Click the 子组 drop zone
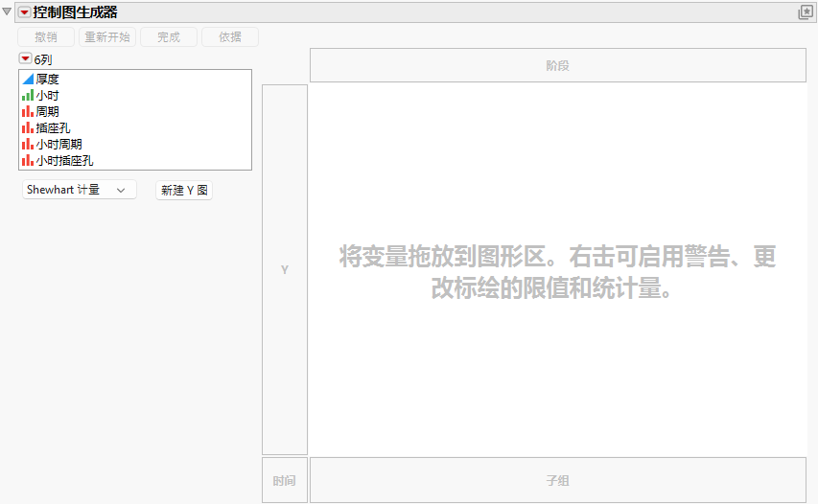This screenshot has width=818, height=504. coord(558,481)
